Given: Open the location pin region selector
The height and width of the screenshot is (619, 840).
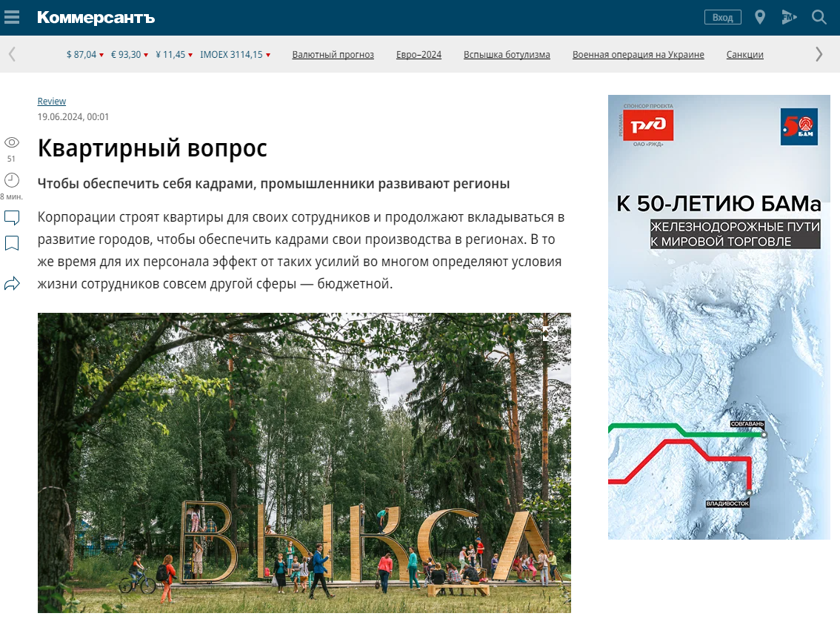Looking at the screenshot, I should [760, 18].
